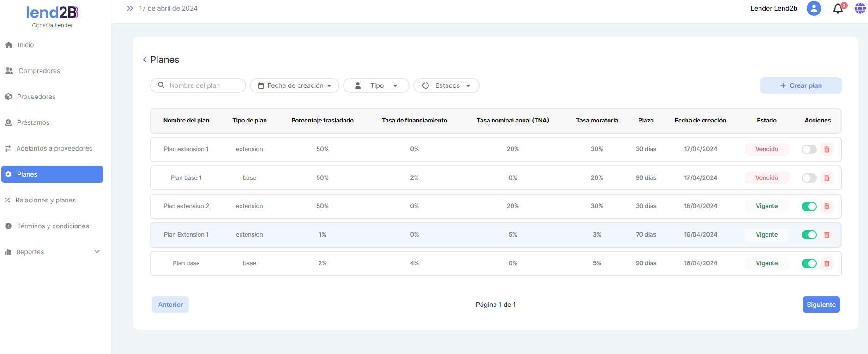Screen dimensions: 868x354
Task: Enable the toggle for Plan extension 1
Action: [809, 149]
